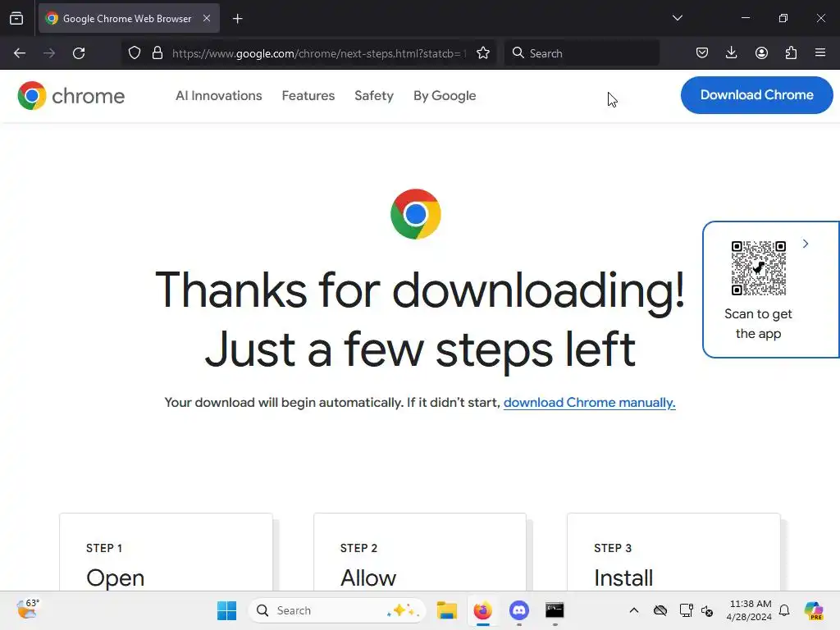Click the browser toolbar Search field
840x630 pixels.
coord(582,53)
